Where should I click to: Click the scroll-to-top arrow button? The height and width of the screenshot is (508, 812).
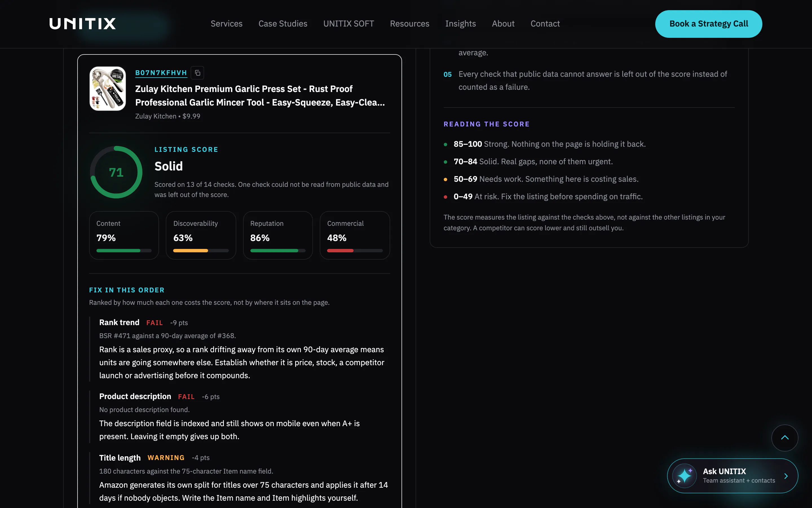784,438
